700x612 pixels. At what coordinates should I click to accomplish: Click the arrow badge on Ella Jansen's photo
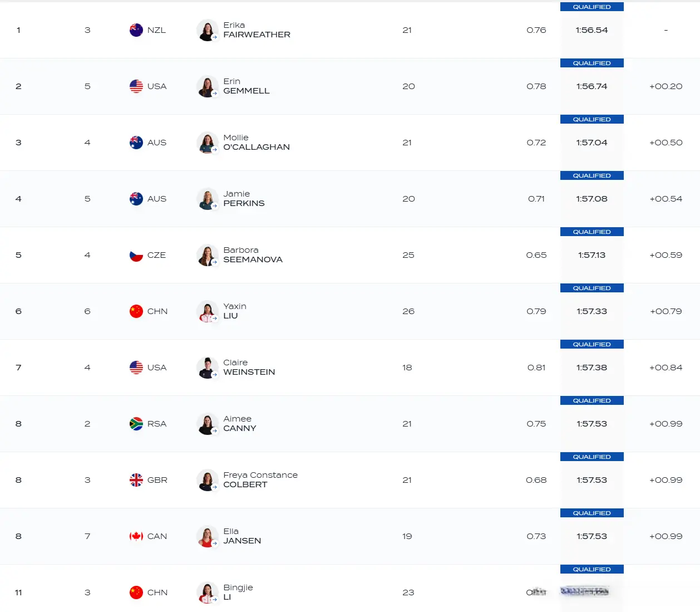coord(215,544)
